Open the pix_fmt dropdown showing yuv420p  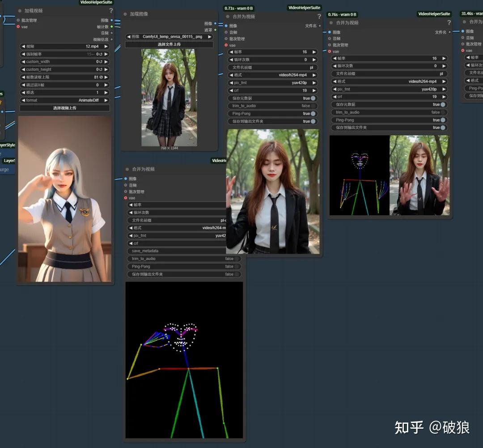tap(273, 83)
